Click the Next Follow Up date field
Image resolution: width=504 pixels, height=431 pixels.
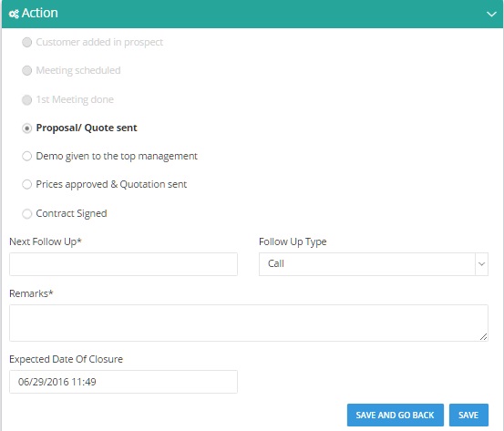tap(123, 264)
